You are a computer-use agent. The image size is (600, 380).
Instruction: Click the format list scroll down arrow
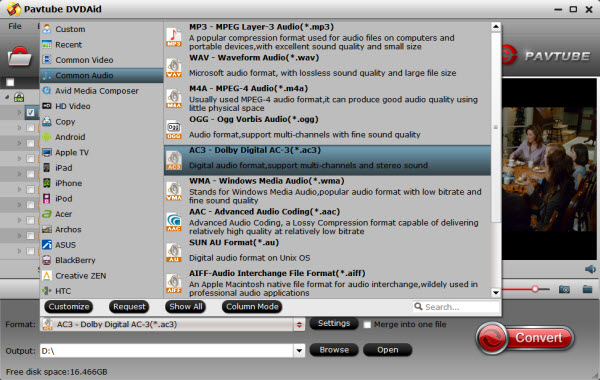pos(496,293)
